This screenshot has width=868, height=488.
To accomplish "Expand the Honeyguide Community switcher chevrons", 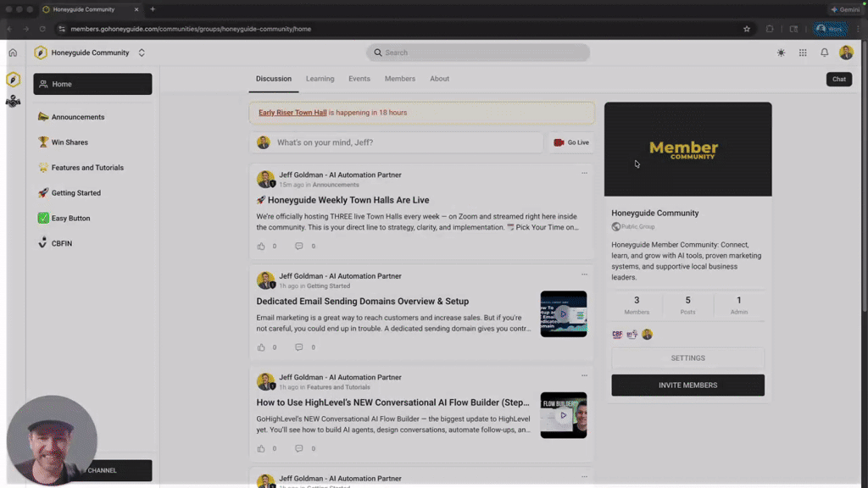I will click(x=142, y=53).
